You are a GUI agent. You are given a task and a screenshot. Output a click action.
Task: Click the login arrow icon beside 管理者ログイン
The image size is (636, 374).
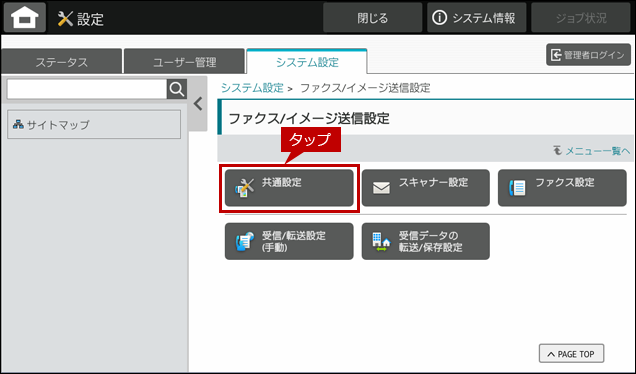pyautogui.click(x=556, y=55)
